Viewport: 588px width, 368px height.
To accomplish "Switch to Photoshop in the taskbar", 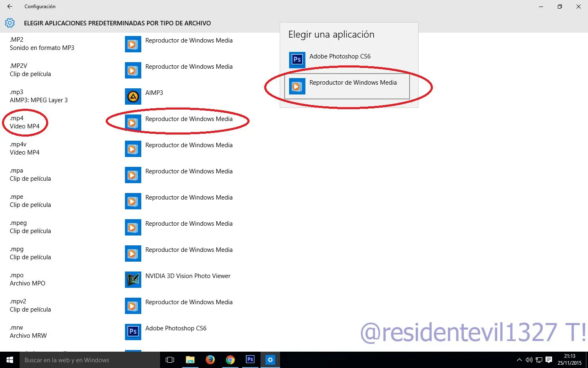I will [x=250, y=360].
